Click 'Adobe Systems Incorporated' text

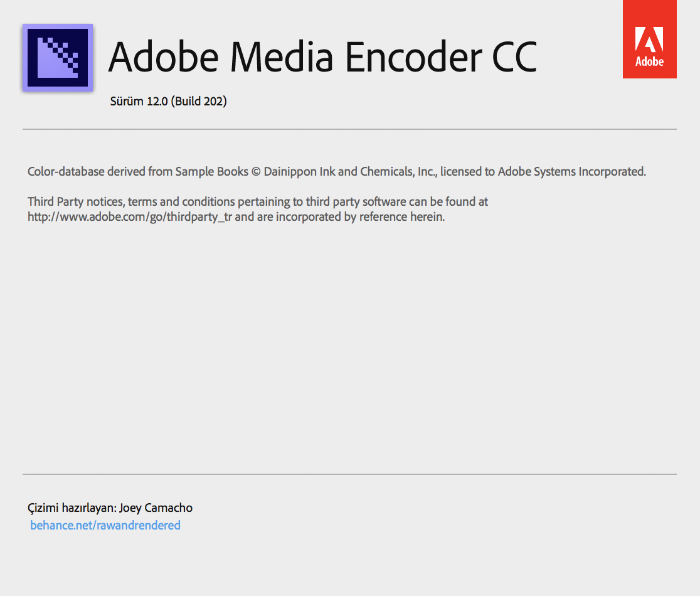571,171
